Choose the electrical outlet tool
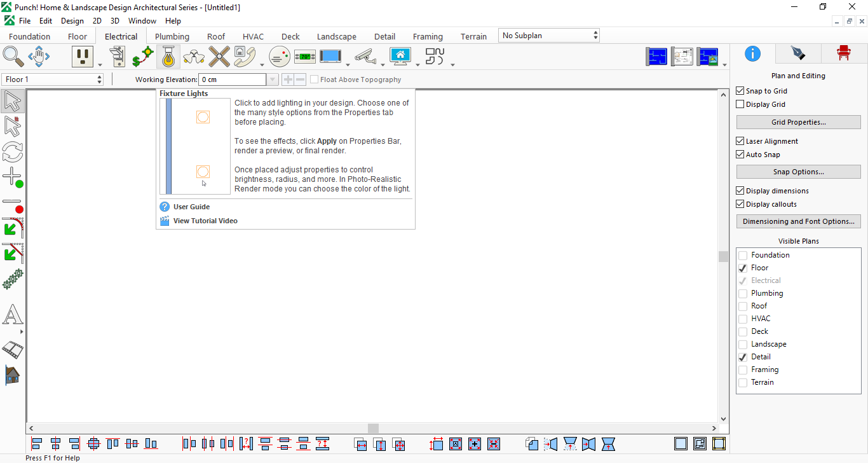This screenshot has height=463, width=868. coord(82,57)
